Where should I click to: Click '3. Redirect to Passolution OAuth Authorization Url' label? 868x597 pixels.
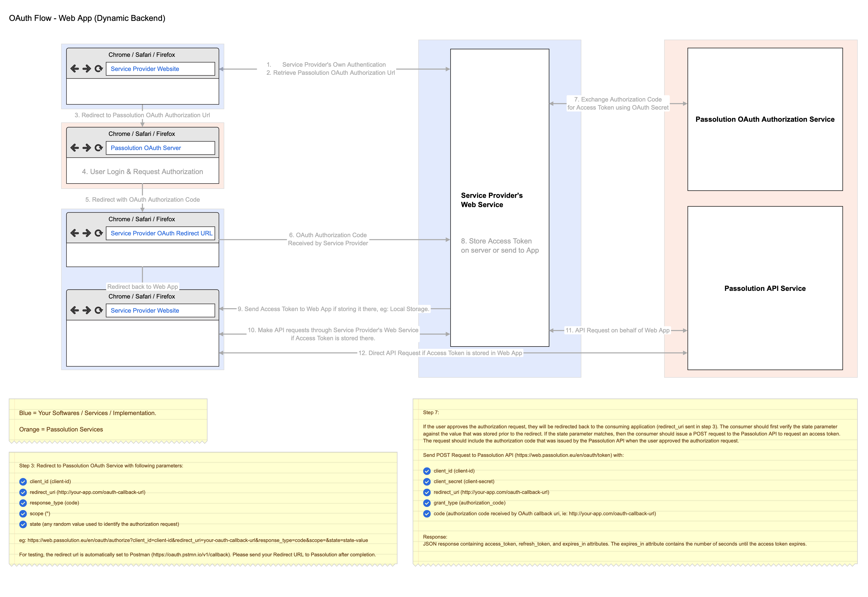coord(142,115)
